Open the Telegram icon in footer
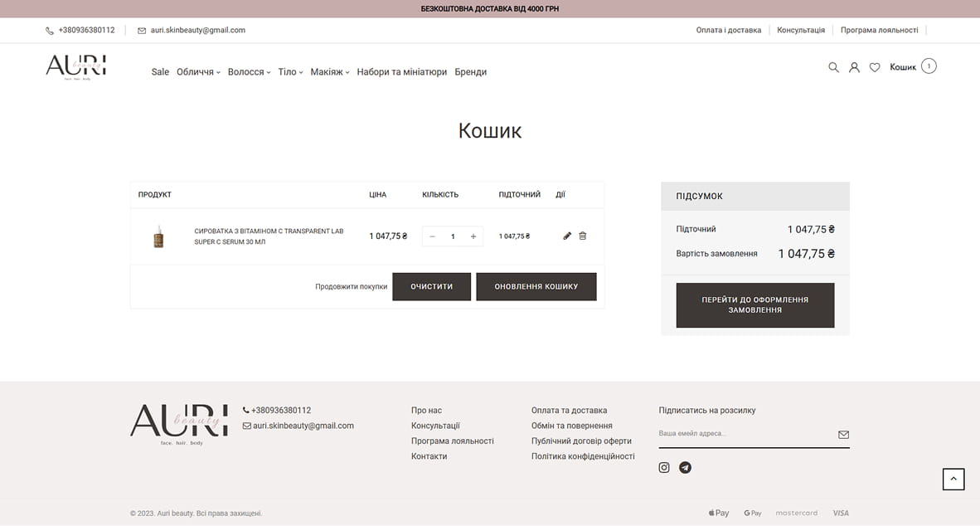 click(x=685, y=468)
